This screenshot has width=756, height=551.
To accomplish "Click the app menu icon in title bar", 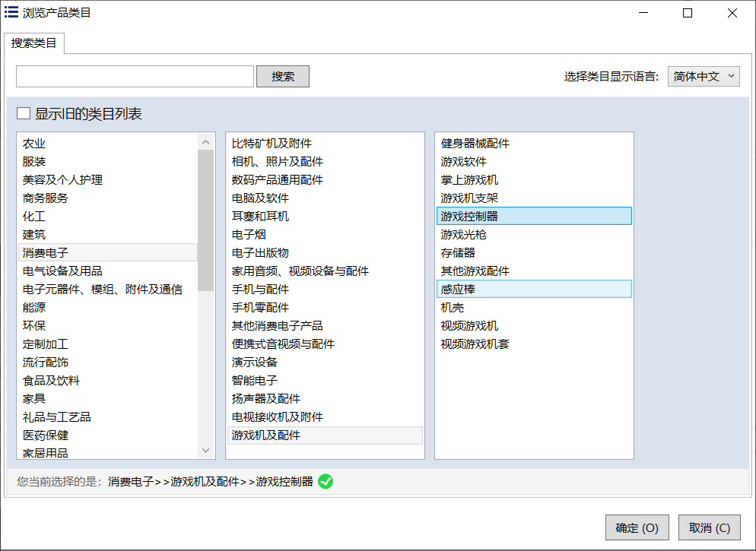I will pyautogui.click(x=11, y=12).
